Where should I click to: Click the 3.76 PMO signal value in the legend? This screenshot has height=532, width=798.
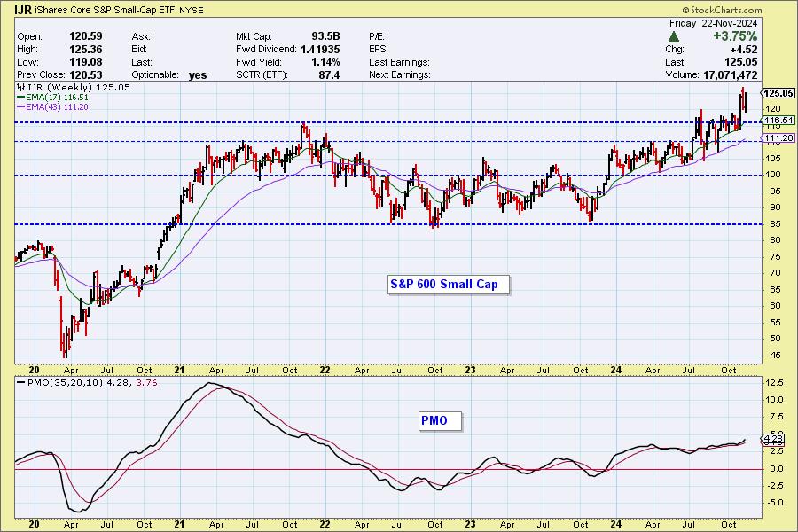pyautogui.click(x=147, y=382)
